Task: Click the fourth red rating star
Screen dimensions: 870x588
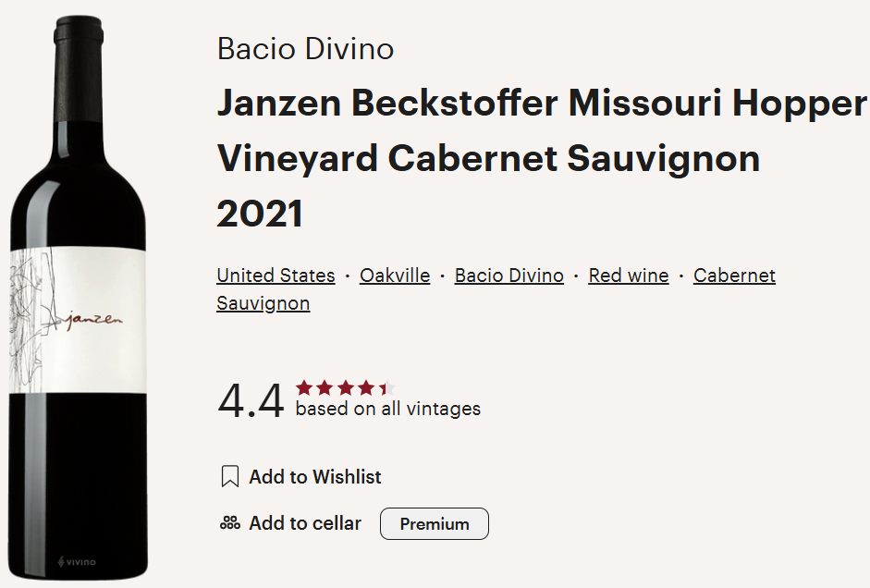Action: pyautogui.click(x=365, y=387)
